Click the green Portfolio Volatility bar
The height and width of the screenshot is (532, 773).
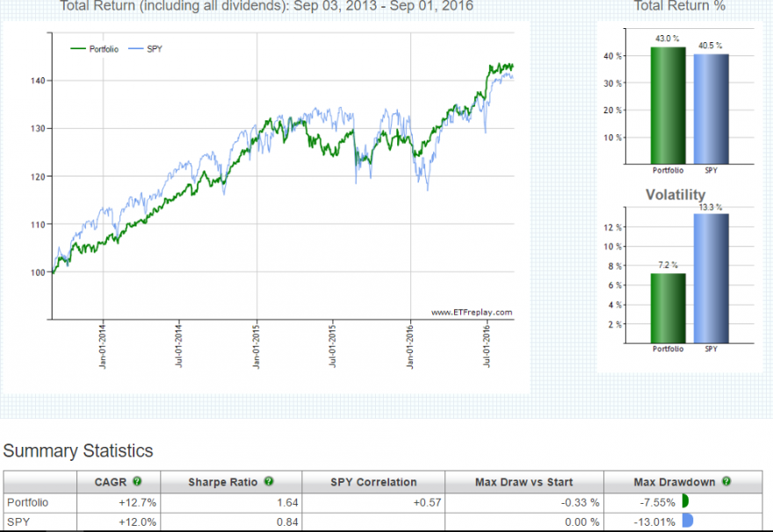(x=668, y=308)
